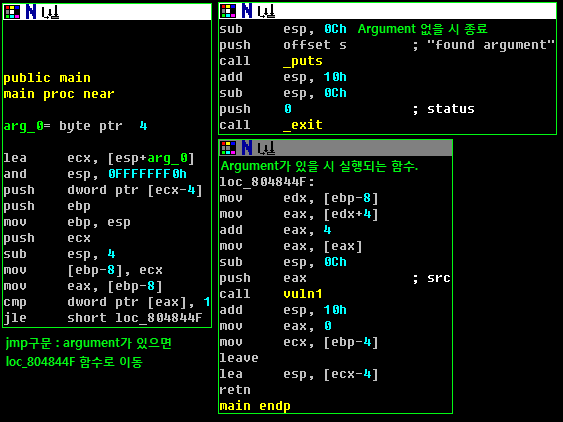This screenshot has width=563, height=422.
Task: Select the 'public main' line
Action: click(x=47, y=78)
